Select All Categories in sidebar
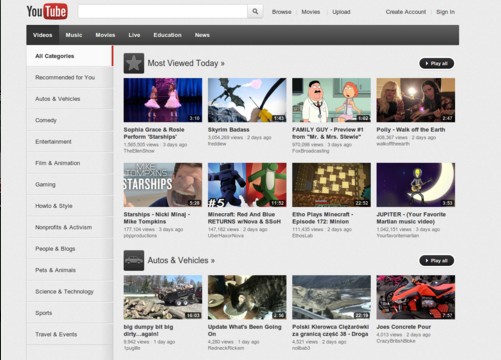 (70, 56)
